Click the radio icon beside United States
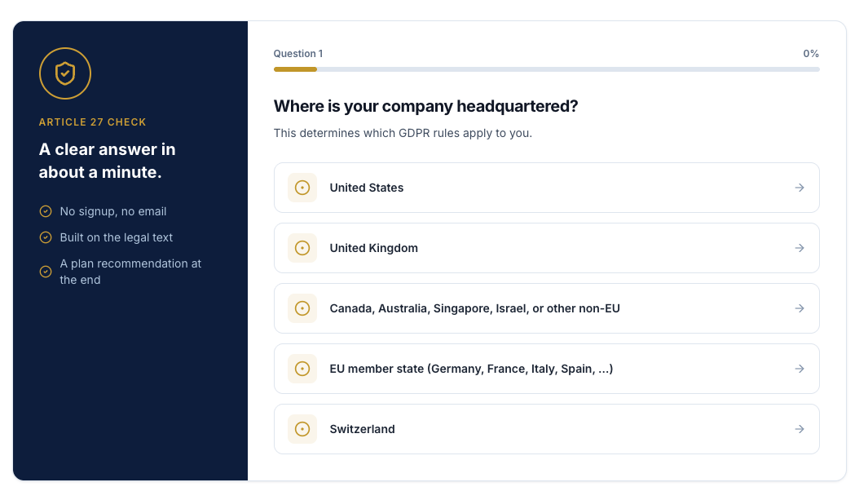 tap(302, 188)
